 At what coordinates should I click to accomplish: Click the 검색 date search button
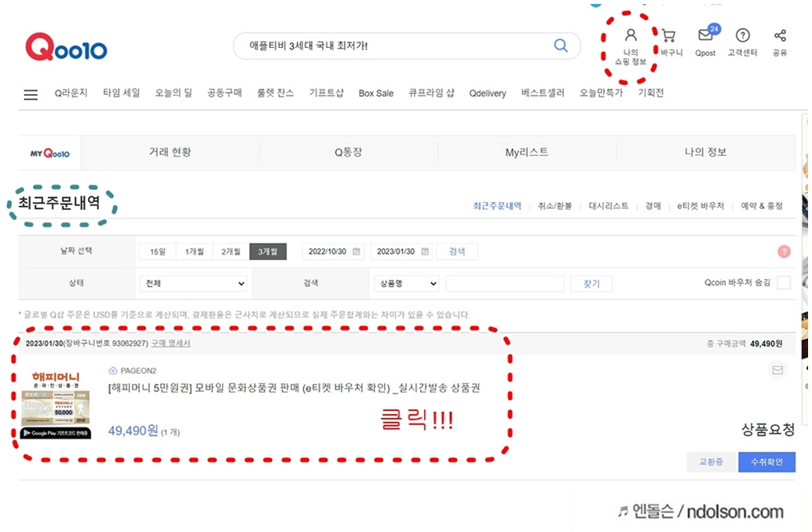457,251
